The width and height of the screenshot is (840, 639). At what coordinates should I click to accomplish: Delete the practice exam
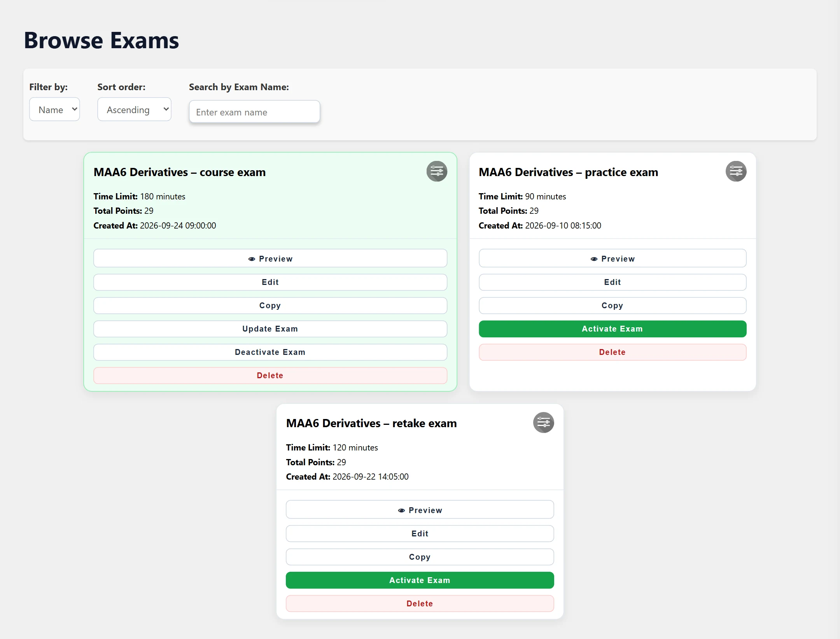click(612, 352)
